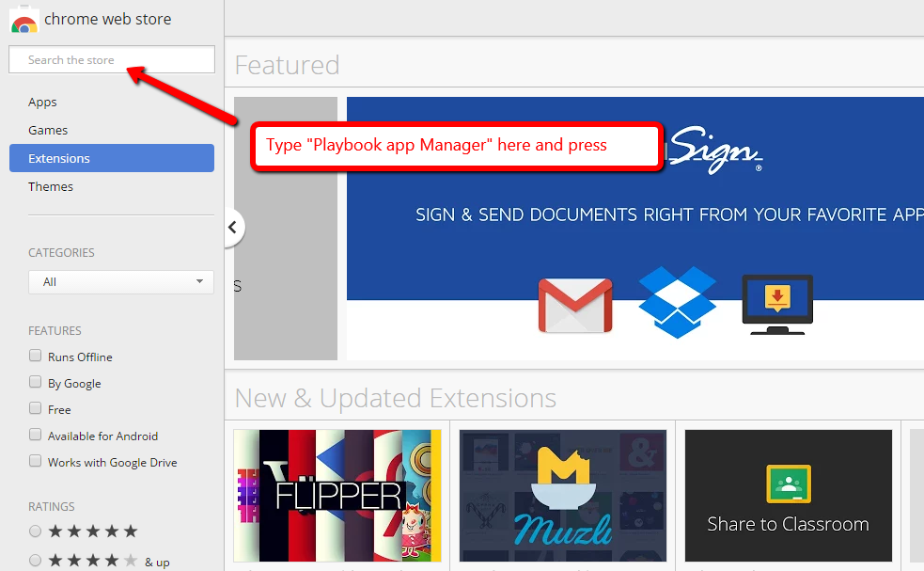Select four stars & up rating option
This screenshot has width=924, height=571.
[x=36, y=561]
